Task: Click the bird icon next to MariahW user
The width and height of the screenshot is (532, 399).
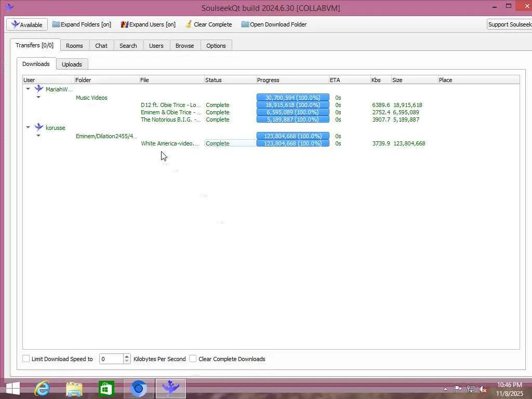Action: [x=39, y=89]
